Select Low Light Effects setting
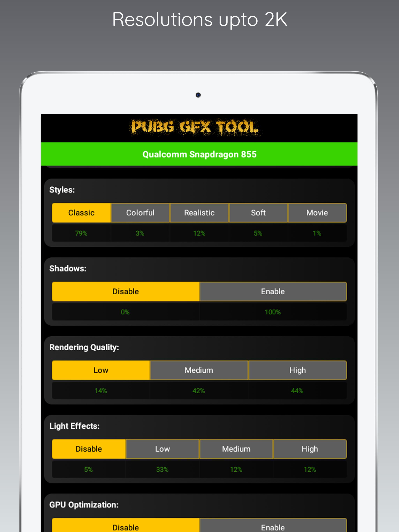Image resolution: width=399 pixels, height=532 pixels. click(x=163, y=449)
